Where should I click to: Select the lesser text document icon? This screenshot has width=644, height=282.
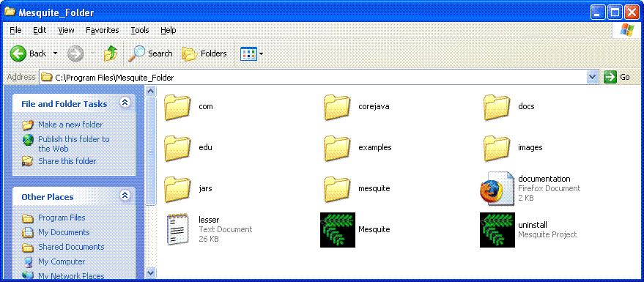click(177, 229)
